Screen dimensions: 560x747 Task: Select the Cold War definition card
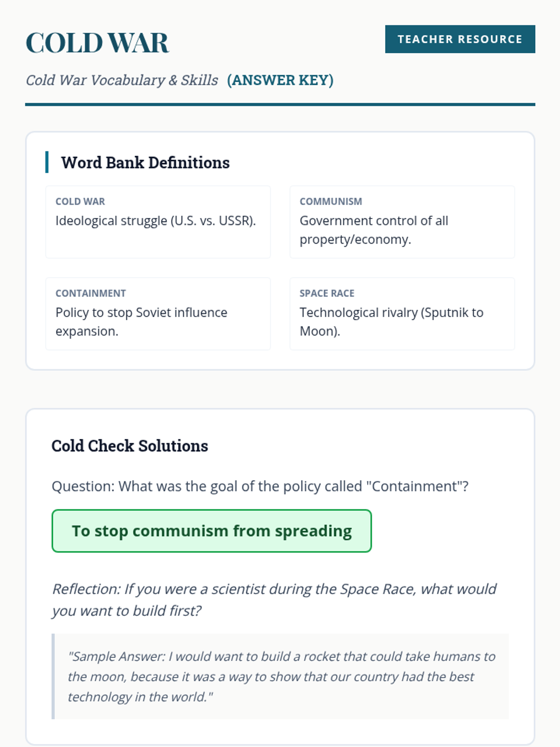pos(158,222)
